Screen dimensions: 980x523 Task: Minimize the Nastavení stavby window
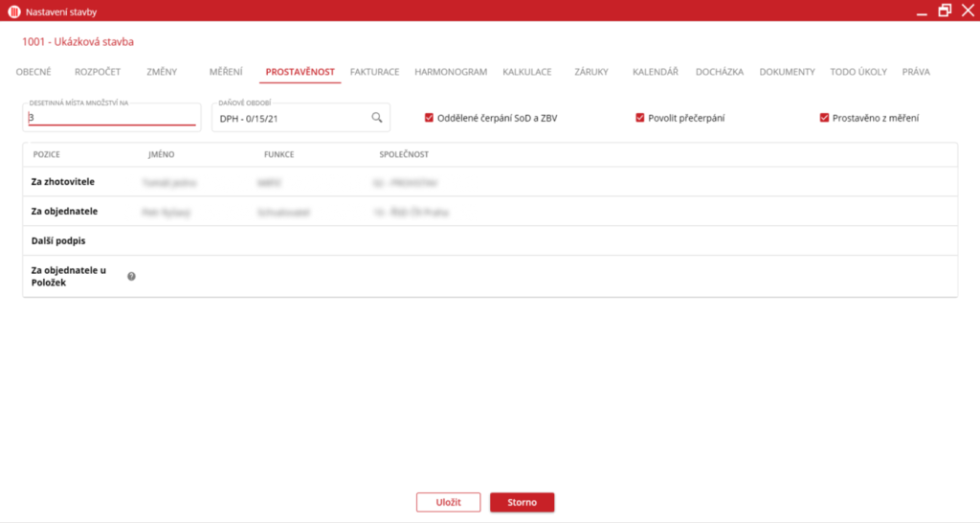(921, 11)
